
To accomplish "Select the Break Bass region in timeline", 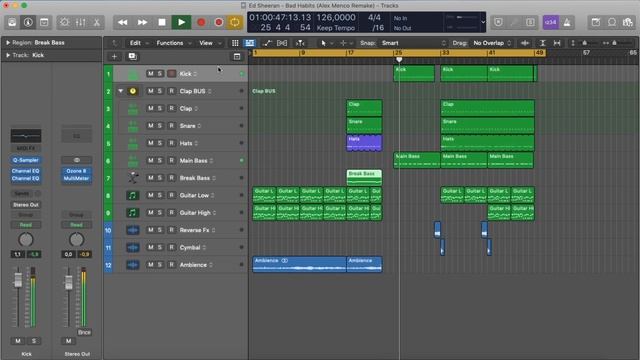I will [364, 178].
